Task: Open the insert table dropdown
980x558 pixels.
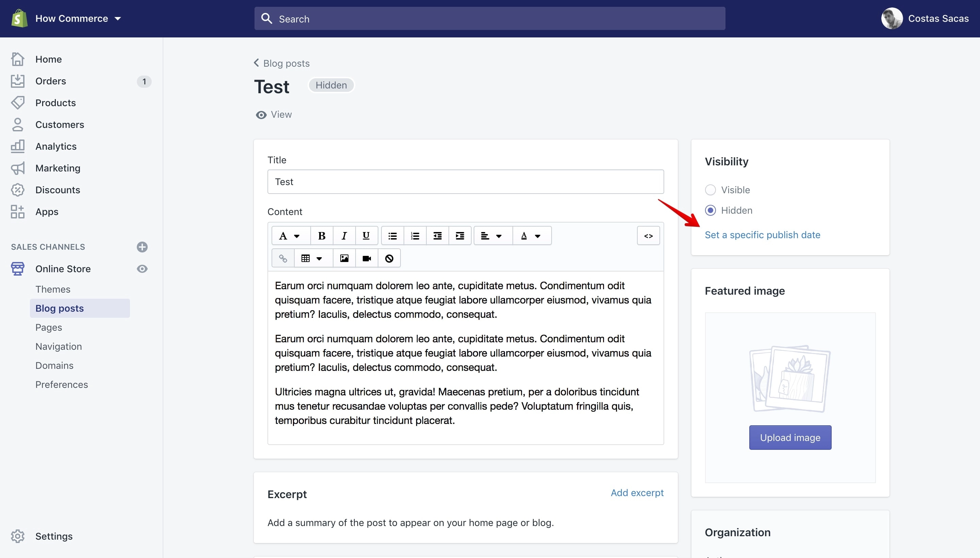Action: [x=313, y=258]
